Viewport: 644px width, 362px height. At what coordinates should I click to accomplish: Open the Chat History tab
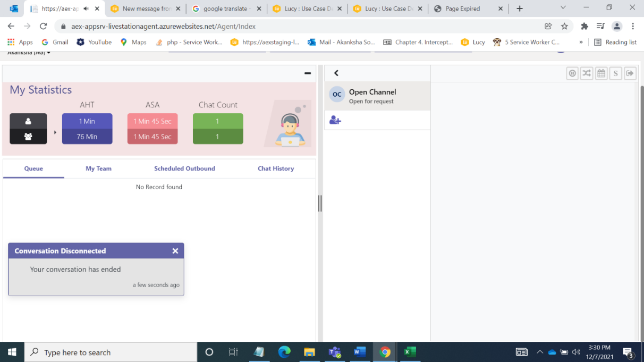click(276, 169)
